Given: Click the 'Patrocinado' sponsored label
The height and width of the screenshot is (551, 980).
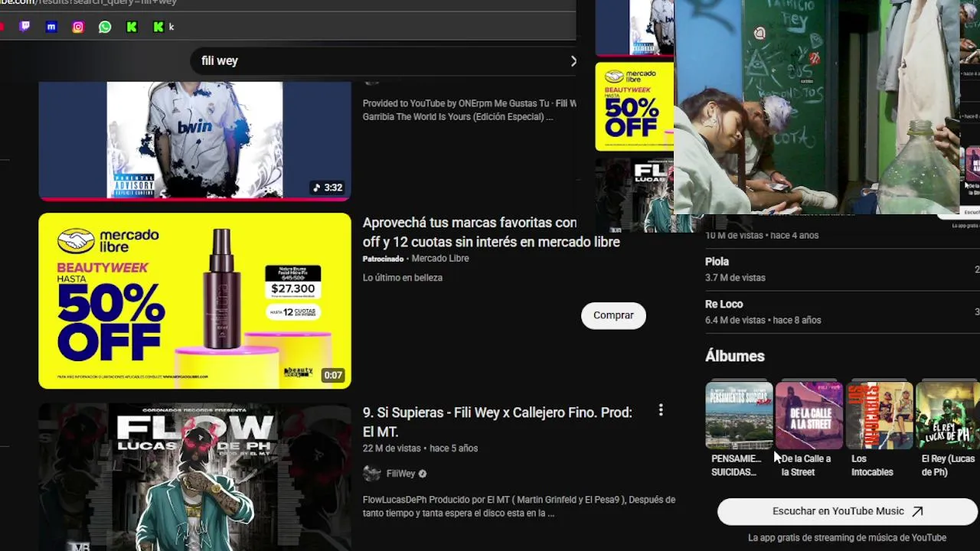Looking at the screenshot, I should [383, 259].
